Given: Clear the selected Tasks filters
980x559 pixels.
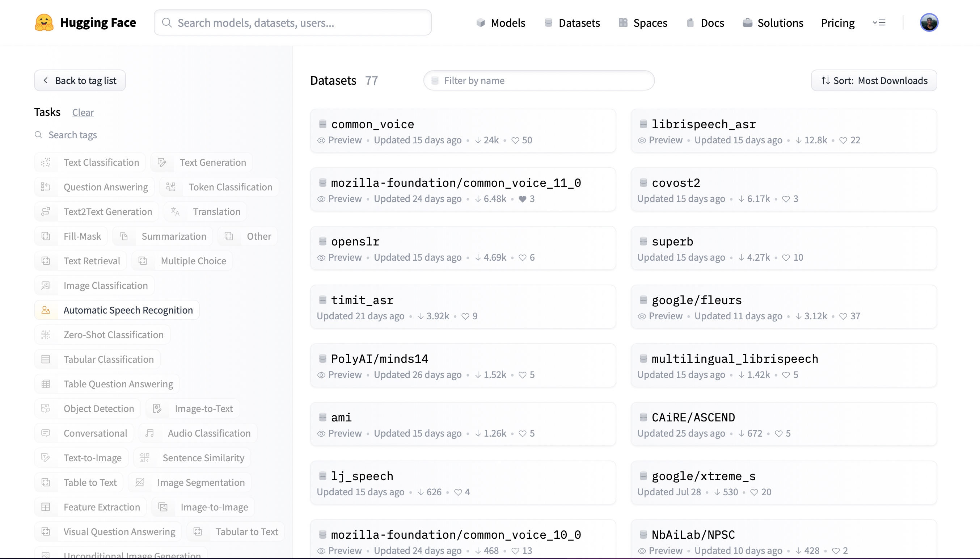Looking at the screenshot, I should click(83, 113).
